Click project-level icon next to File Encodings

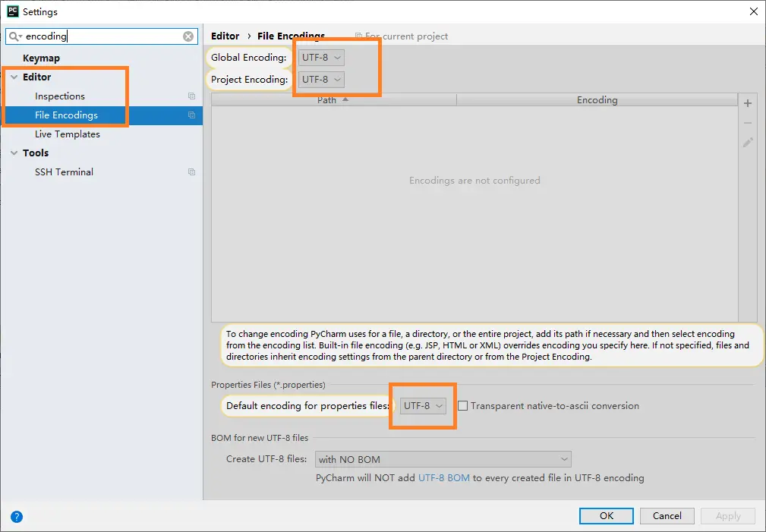click(x=191, y=115)
